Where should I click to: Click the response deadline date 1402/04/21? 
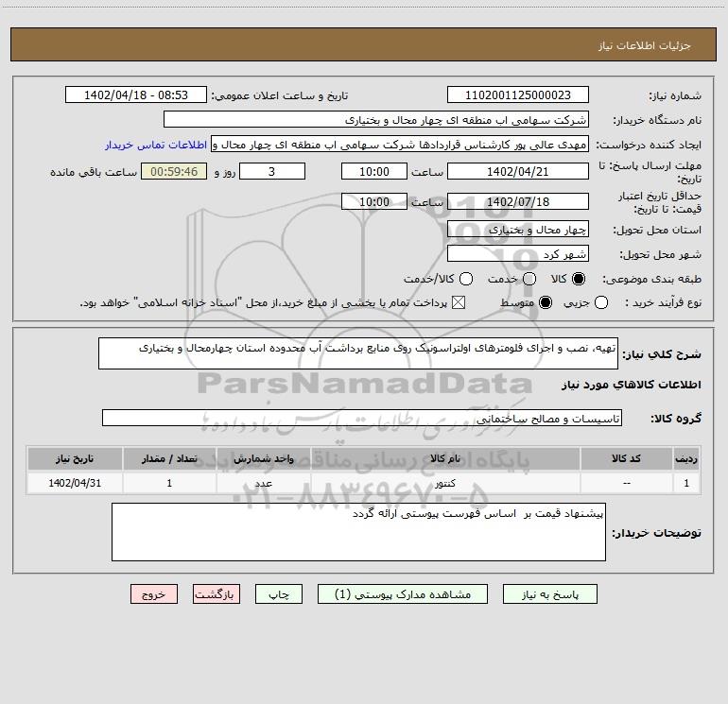[518, 171]
